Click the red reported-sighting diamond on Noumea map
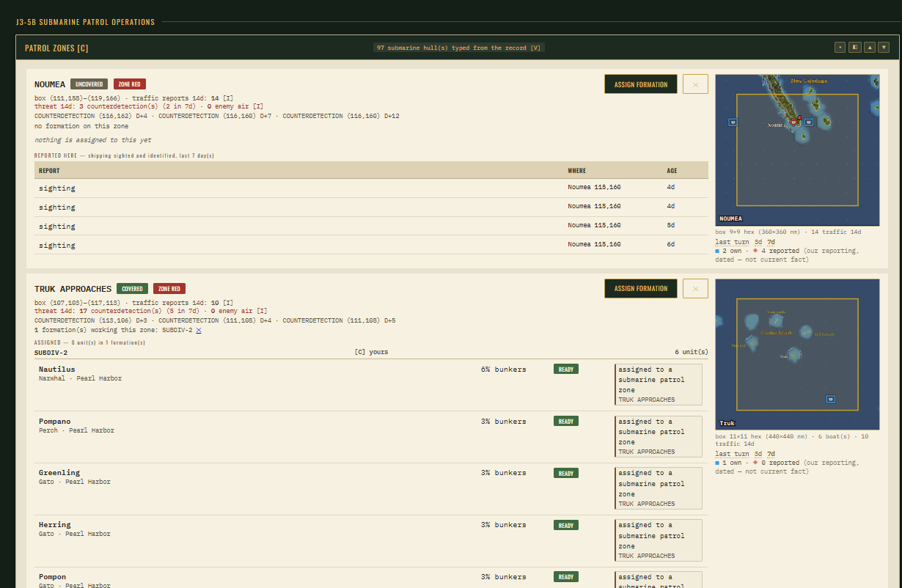The height and width of the screenshot is (588, 902). tap(793, 122)
